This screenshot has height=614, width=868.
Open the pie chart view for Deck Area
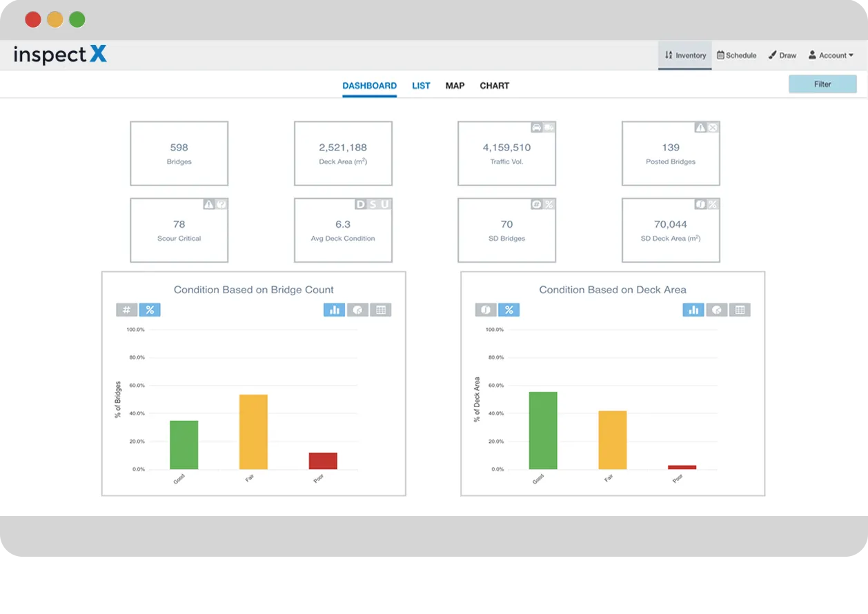point(717,310)
